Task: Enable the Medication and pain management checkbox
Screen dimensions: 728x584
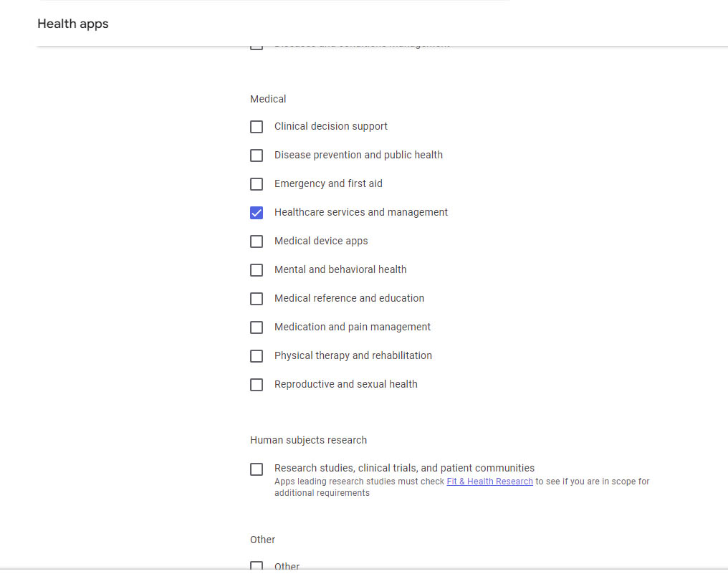Action: pyautogui.click(x=257, y=327)
